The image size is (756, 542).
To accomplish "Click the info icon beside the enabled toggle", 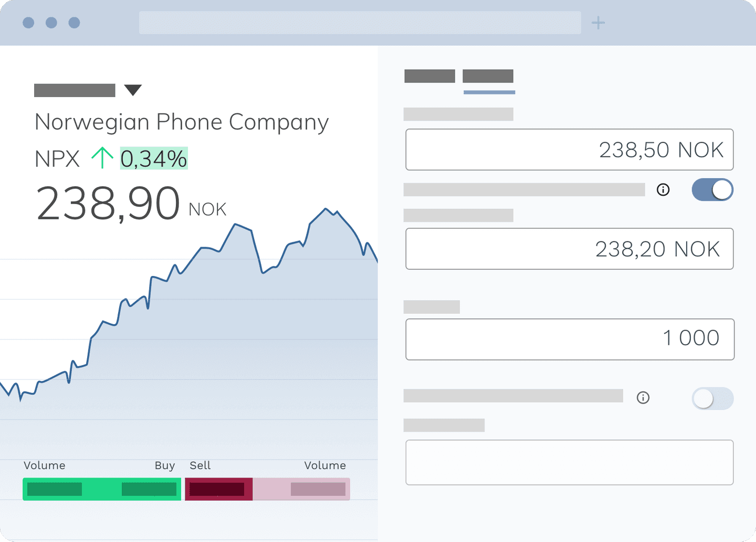I will tap(663, 190).
